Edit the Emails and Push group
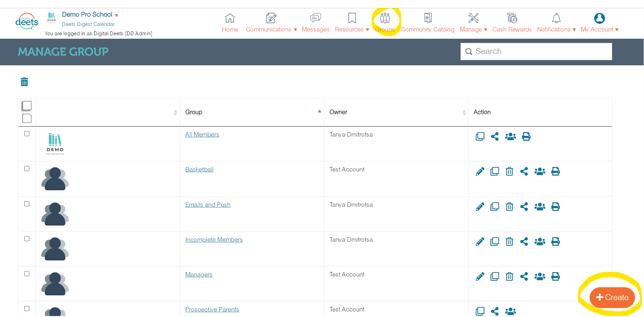This screenshot has height=317, width=644. [480, 207]
